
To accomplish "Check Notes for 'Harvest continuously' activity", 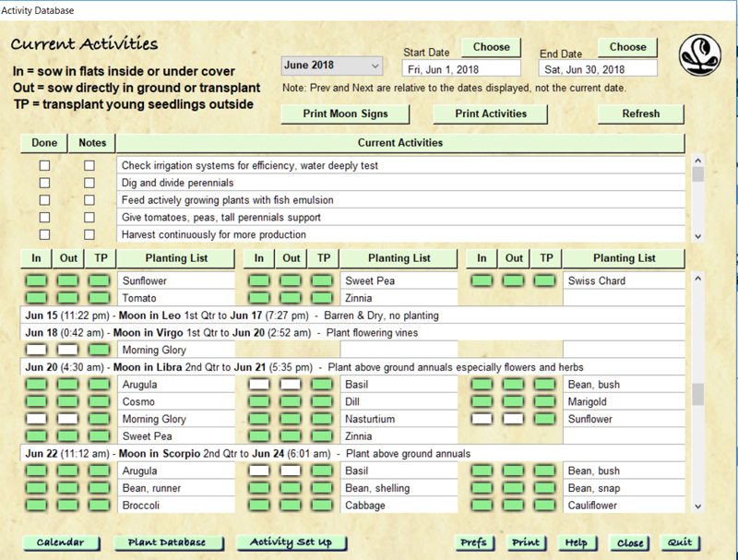I will 89,234.
